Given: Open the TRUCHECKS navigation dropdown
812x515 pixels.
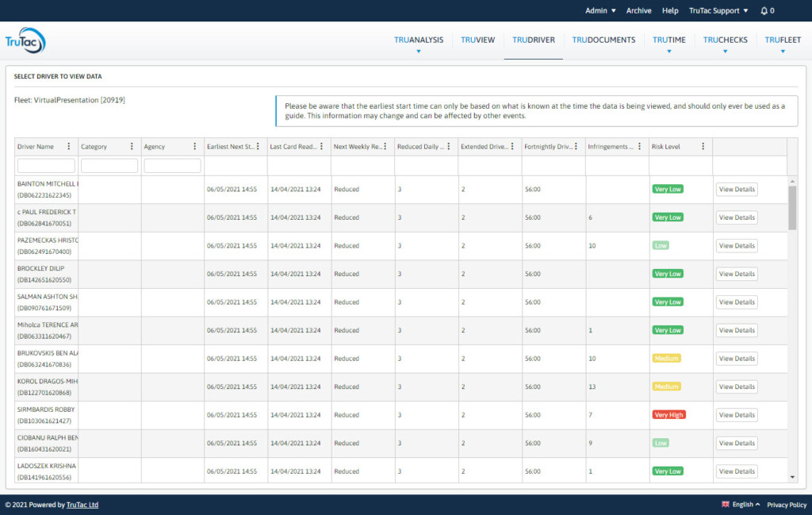Looking at the screenshot, I should point(725,41).
